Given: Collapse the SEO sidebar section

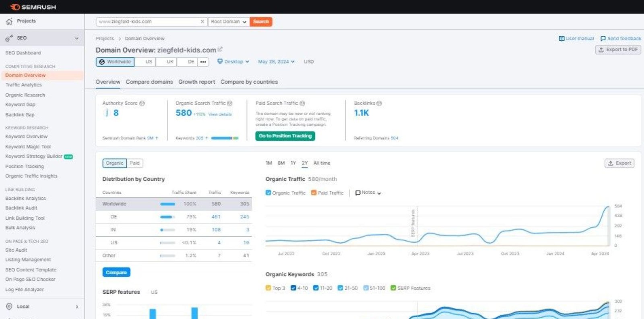Looking at the screenshot, I should 76,38.
